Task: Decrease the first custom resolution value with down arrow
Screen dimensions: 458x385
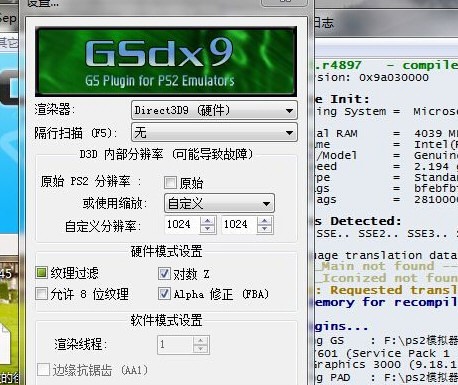Action: click(208, 229)
